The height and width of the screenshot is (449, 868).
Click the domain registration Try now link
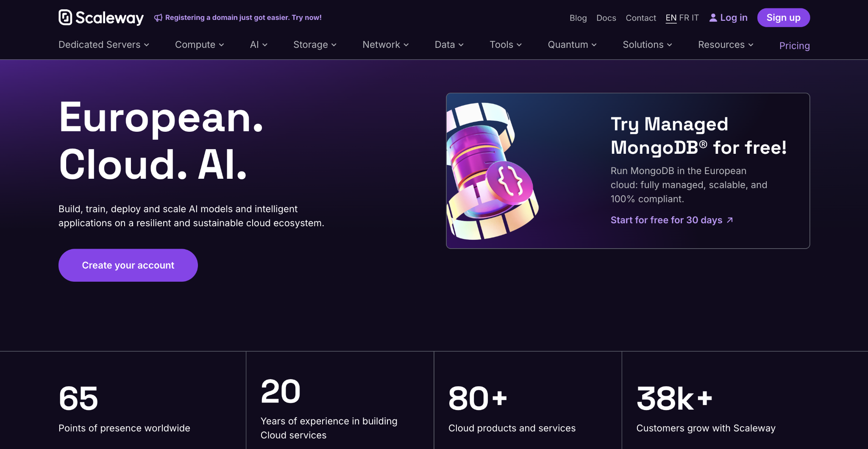point(307,17)
